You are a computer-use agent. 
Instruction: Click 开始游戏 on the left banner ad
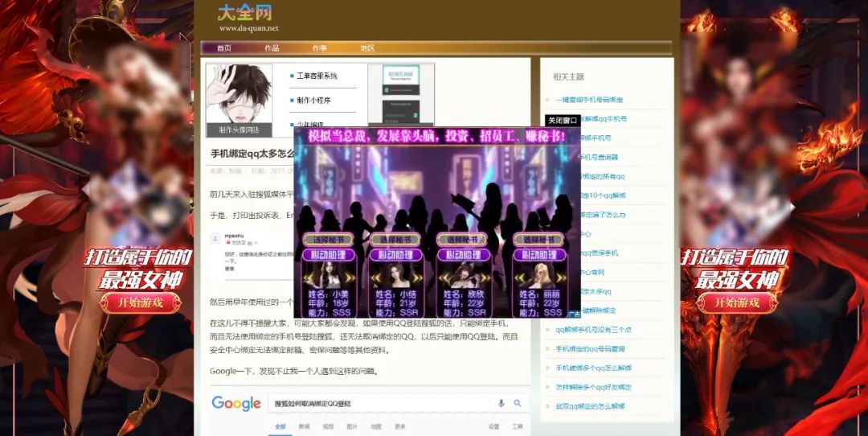[x=140, y=302]
